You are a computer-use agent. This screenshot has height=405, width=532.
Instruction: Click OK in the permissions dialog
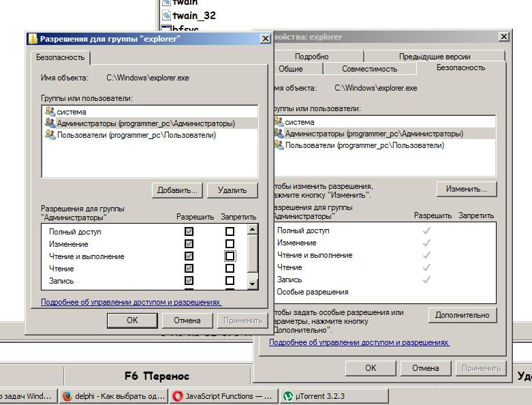[132, 320]
